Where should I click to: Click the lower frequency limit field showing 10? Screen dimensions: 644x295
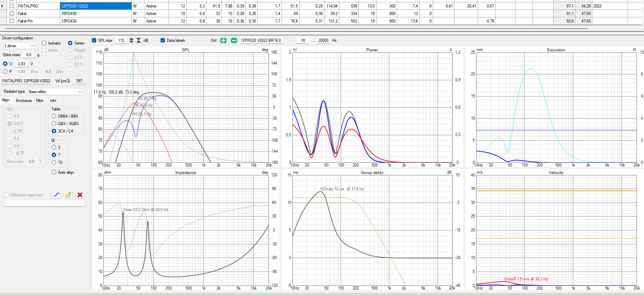click(303, 40)
